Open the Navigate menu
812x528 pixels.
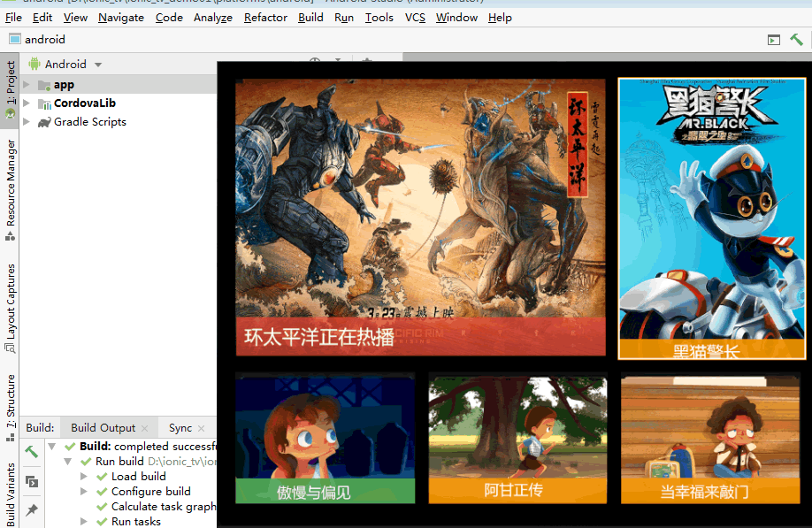[x=121, y=18]
